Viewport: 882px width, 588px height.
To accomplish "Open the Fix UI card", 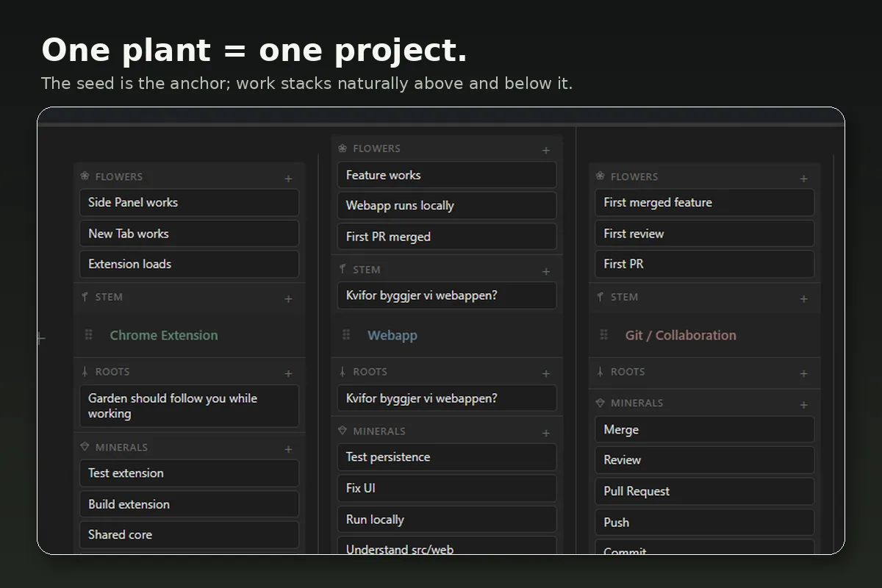I will 447,488.
